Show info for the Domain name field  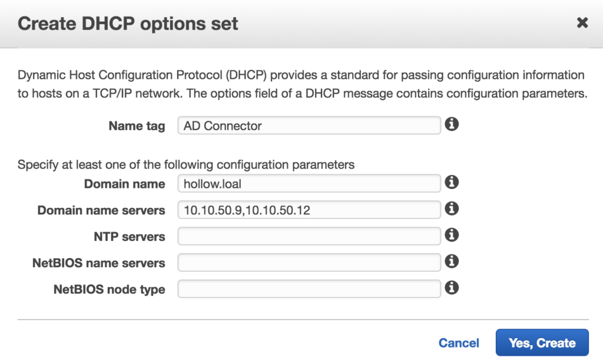(x=452, y=183)
